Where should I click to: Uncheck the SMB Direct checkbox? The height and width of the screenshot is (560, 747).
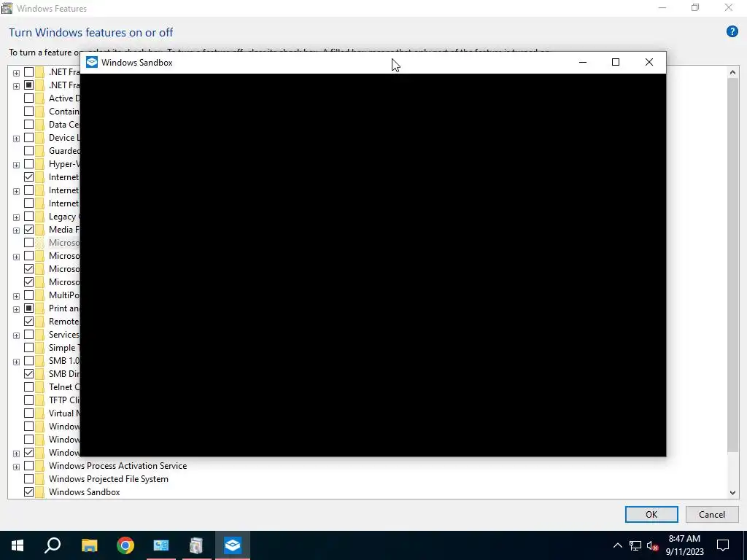pyautogui.click(x=28, y=374)
